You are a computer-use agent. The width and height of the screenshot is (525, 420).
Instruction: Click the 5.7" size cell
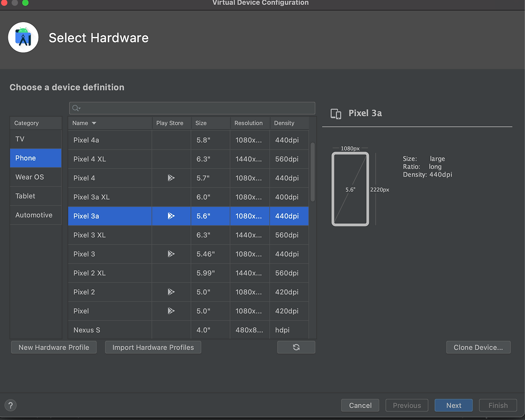(210, 178)
